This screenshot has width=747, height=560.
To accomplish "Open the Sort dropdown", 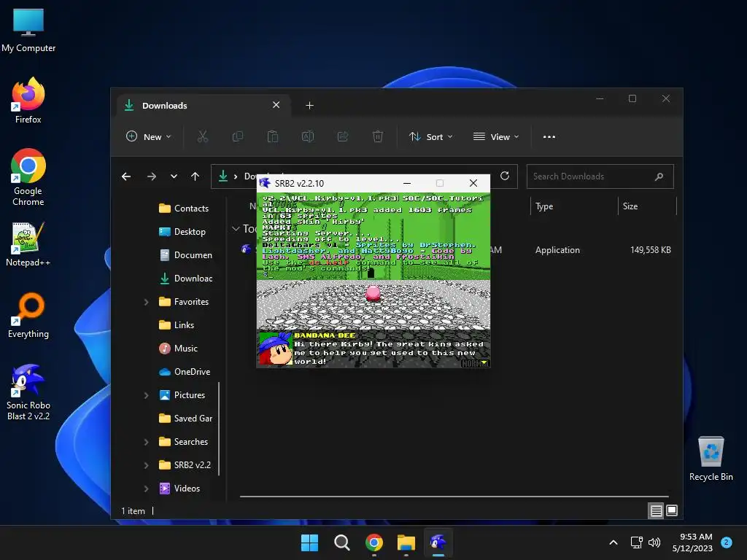I will (430, 136).
